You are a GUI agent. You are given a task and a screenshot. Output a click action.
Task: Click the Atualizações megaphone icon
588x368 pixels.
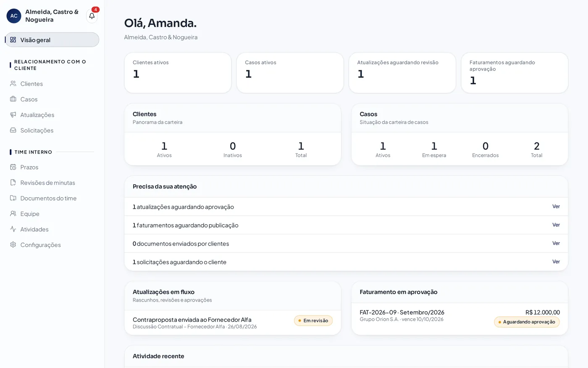13,114
